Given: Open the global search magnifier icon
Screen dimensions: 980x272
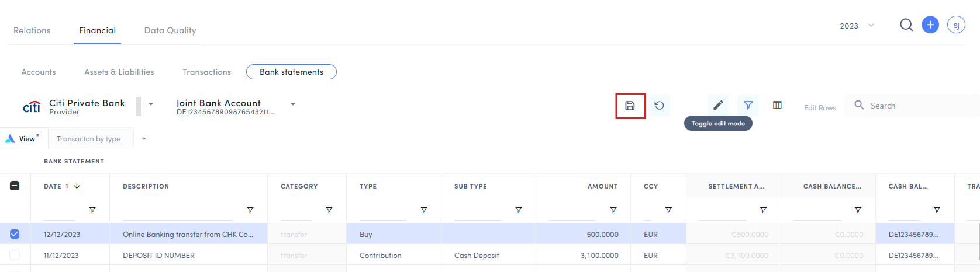Looking at the screenshot, I should tap(906, 25).
